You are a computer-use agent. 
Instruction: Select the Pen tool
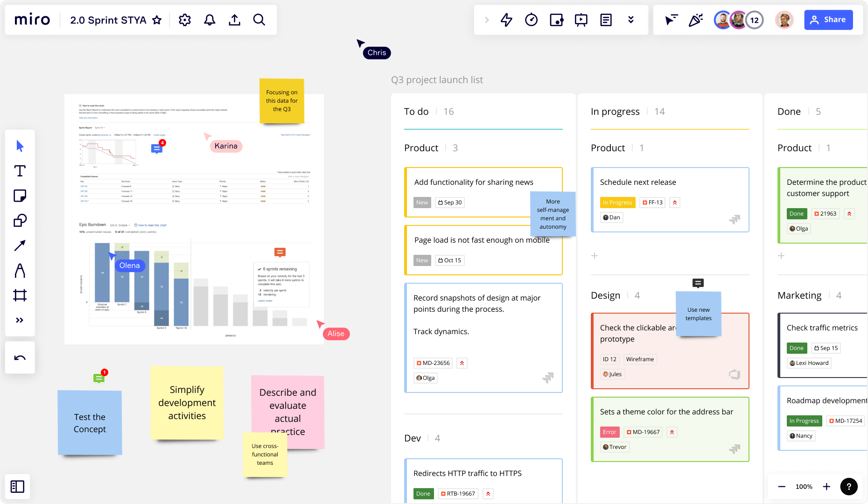20,271
